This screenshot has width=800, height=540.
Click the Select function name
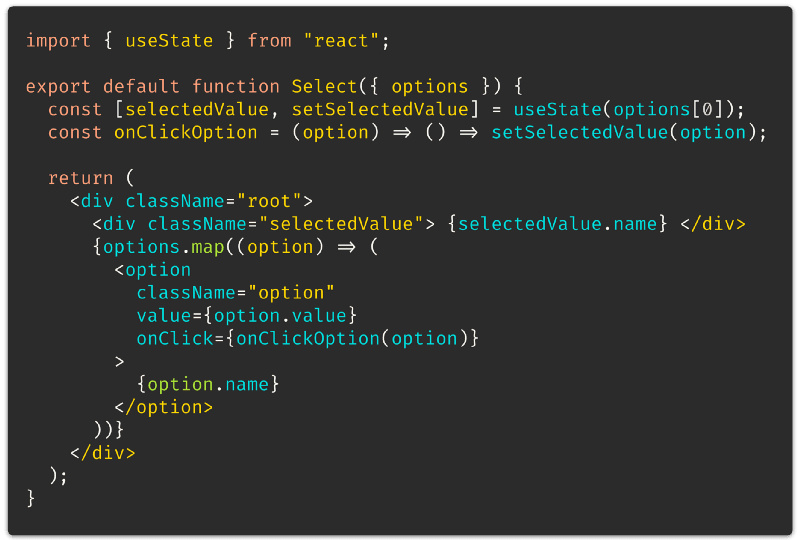324,86
